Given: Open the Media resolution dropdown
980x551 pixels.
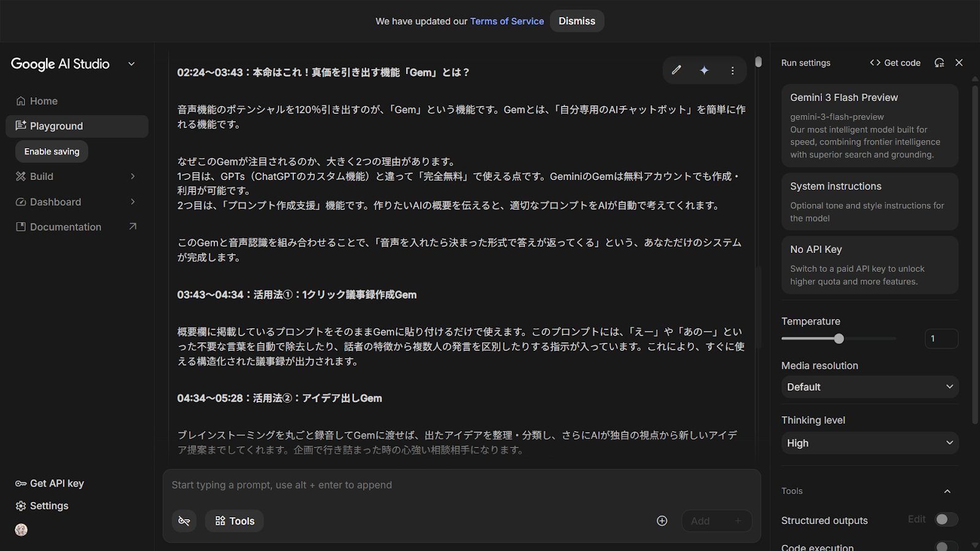Looking at the screenshot, I should (870, 387).
